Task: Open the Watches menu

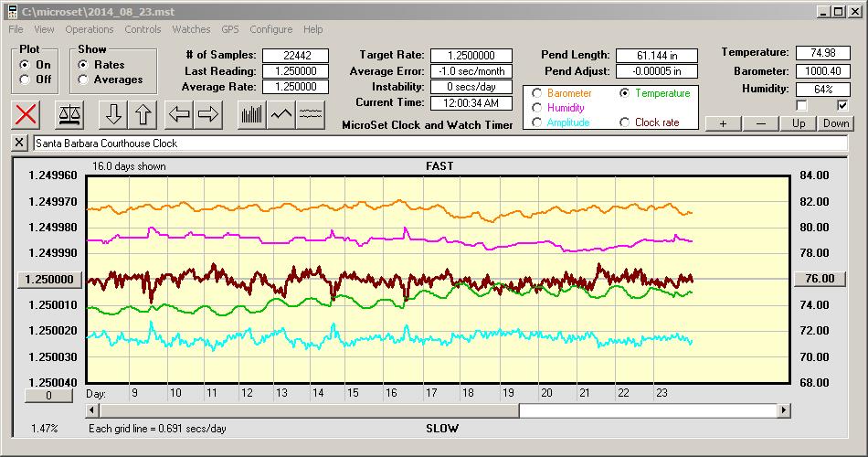Action: click(x=191, y=29)
